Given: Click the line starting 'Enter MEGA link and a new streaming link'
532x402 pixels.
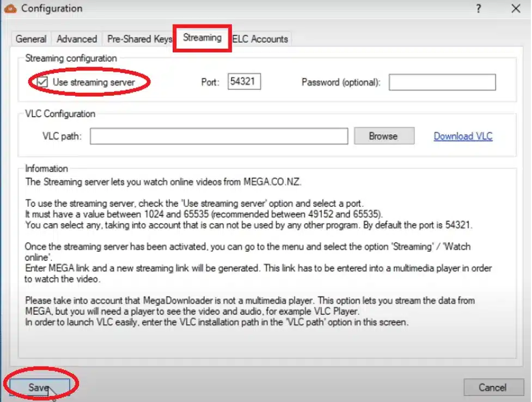Looking at the screenshot, I should (258, 268).
